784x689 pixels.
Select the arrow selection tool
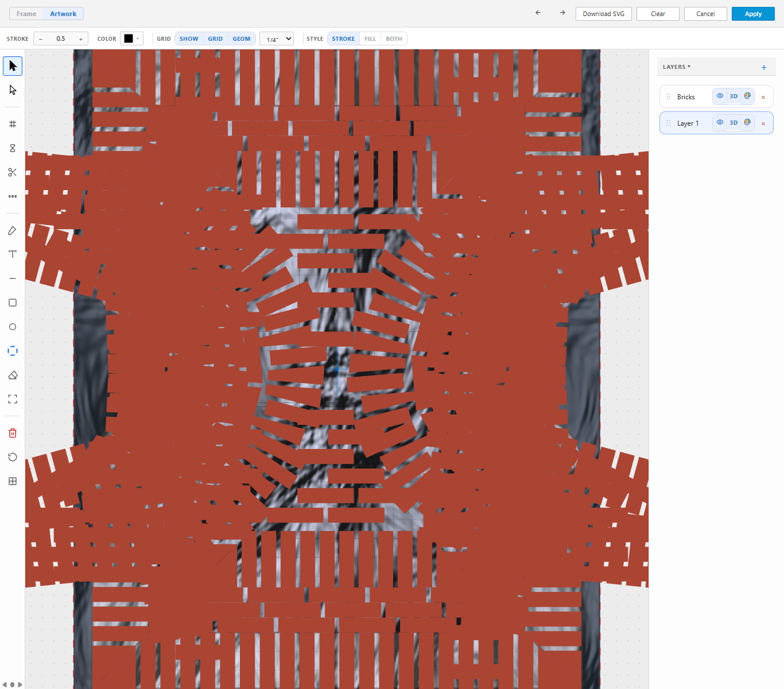pyautogui.click(x=13, y=66)
